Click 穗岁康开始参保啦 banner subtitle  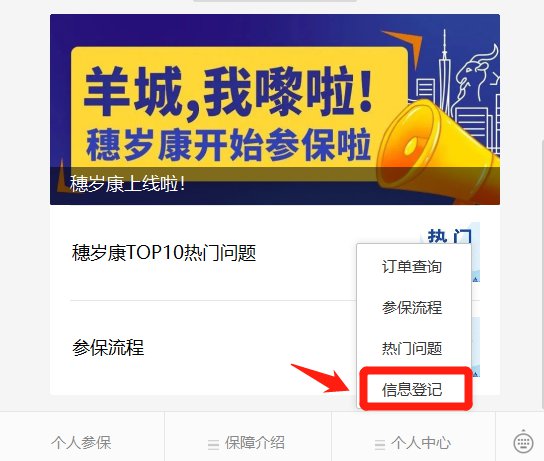[228, 145]
